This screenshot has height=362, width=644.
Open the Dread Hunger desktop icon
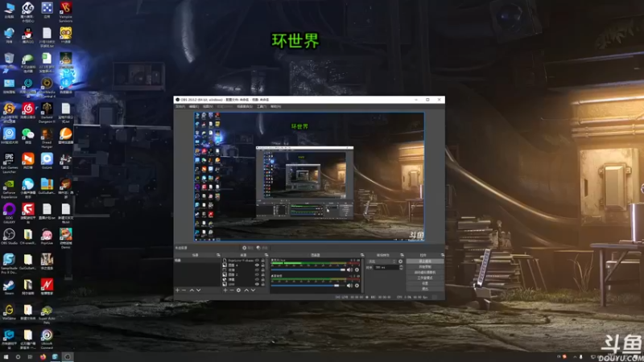47,138
